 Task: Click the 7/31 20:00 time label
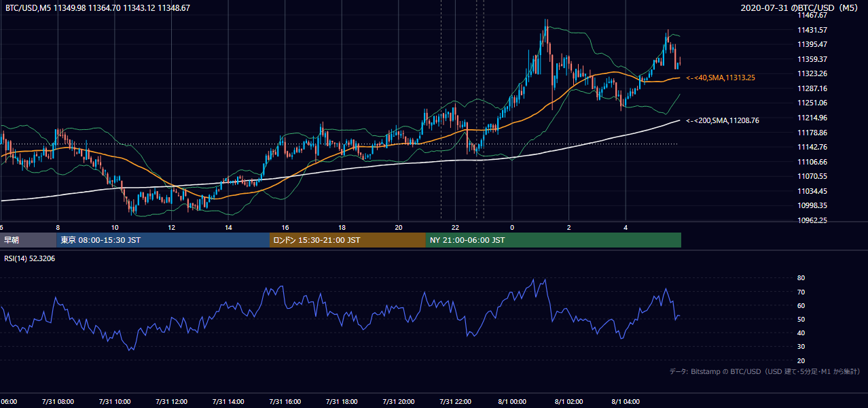click(x=399, y=401)
